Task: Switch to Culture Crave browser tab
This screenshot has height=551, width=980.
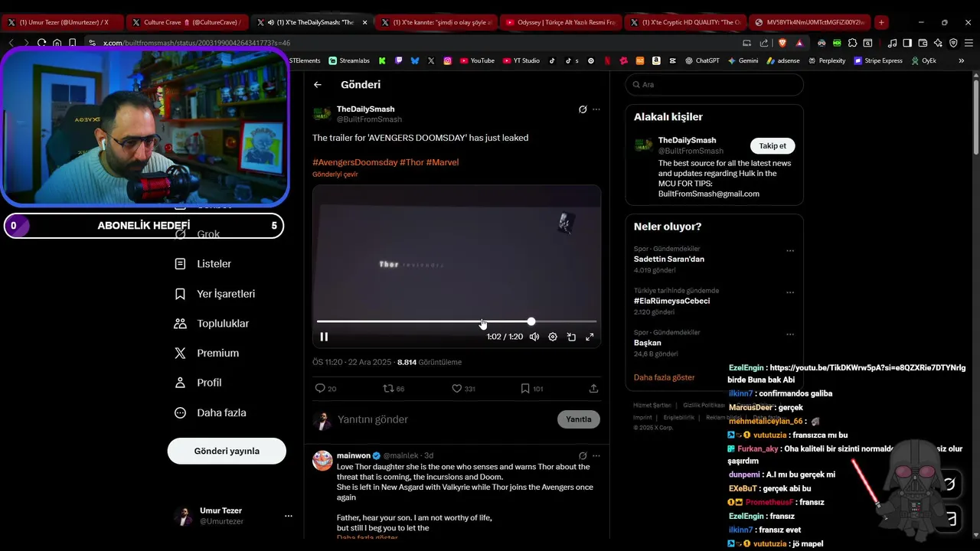Action: point(187,22)
